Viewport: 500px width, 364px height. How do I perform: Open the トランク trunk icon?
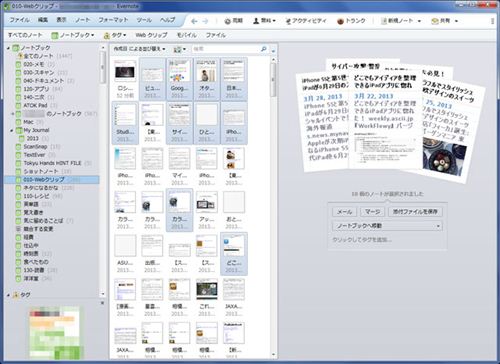[x=340, y=21]
